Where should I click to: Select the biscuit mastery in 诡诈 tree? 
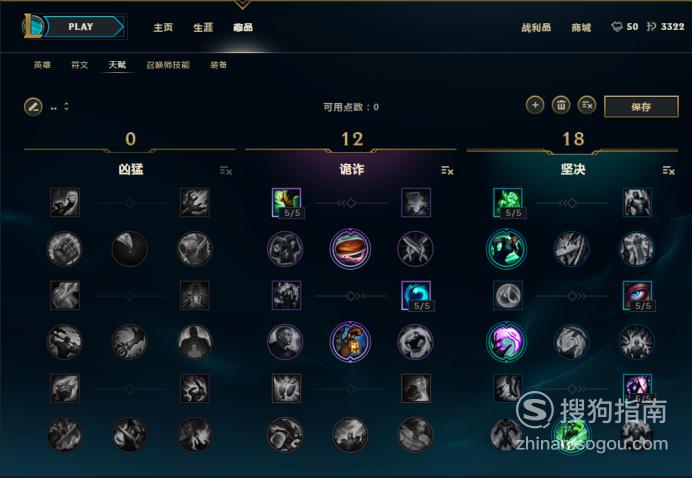pos(350,248)
